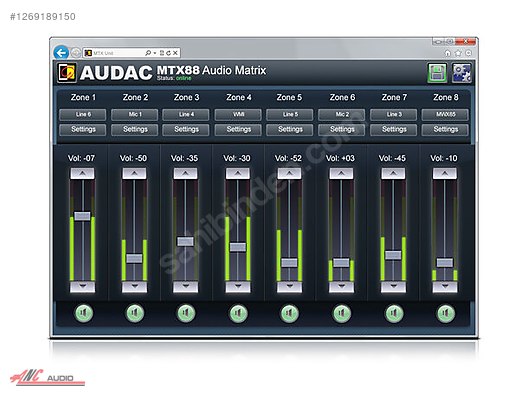
Task: Click the Zone 3 volume fader handle
Action: click(186, 241)
